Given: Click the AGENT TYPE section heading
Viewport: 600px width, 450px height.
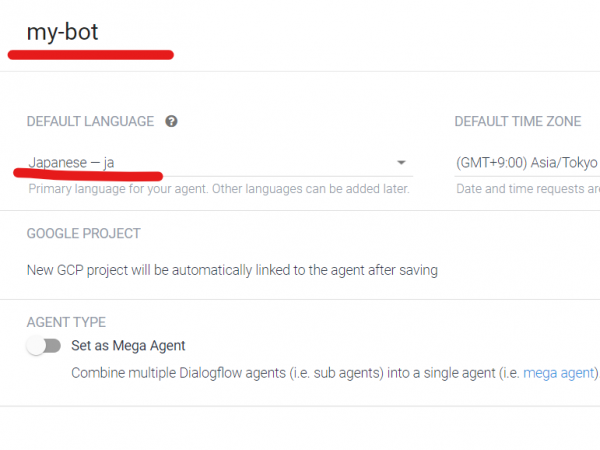Looking at the screenshot, I should pyautogui.click(x=66, y=322).
